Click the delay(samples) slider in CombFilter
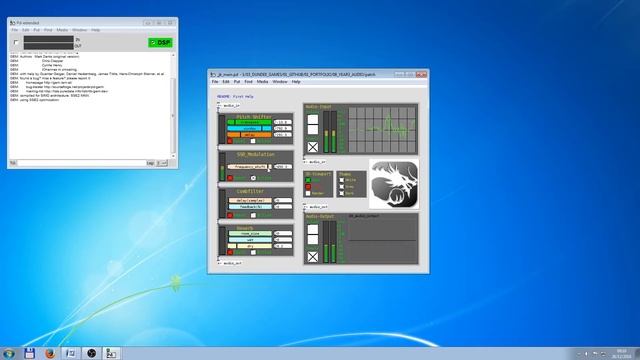Viewport: 640px width, 360px height. point(249,200)
